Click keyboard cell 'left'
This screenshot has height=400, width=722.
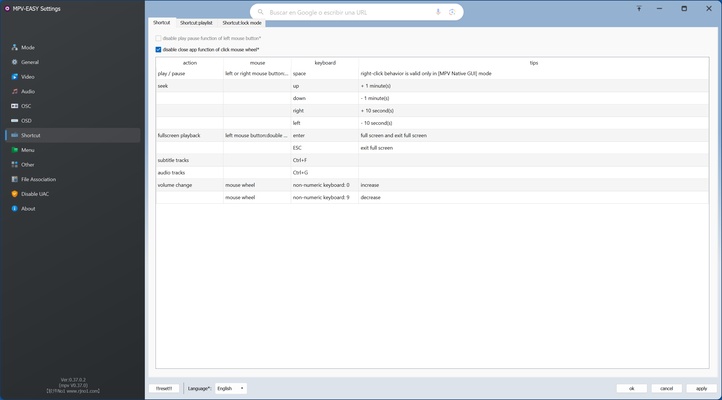point(325,123)
